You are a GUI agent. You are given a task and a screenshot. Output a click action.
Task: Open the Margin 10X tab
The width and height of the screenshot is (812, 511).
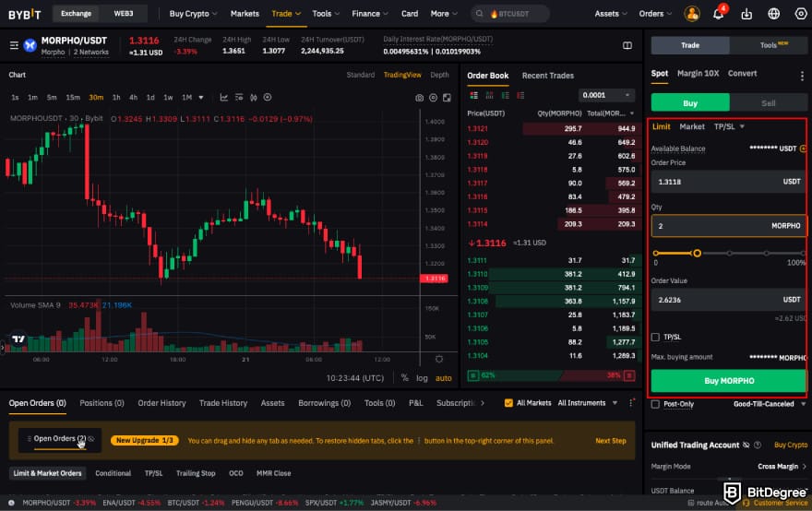(x=699, y=74)
